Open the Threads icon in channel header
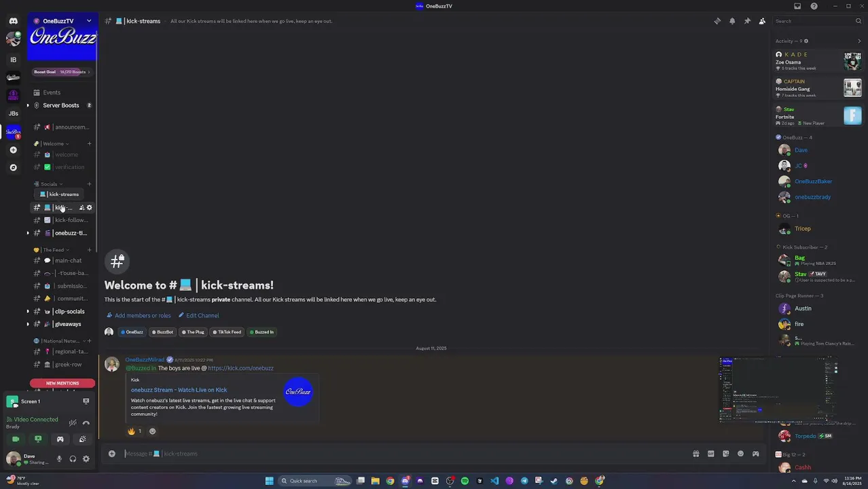Screen dimensions: 868x489 717,21
